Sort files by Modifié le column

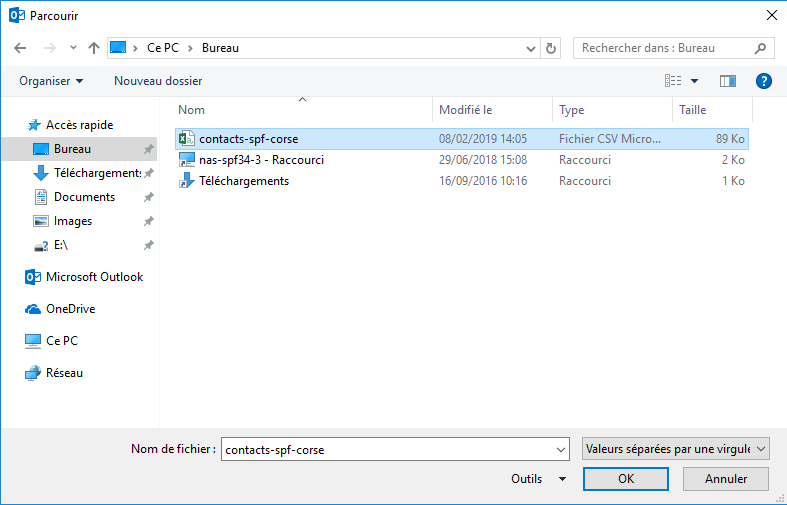pyautogui.click(x=466, y=110)
